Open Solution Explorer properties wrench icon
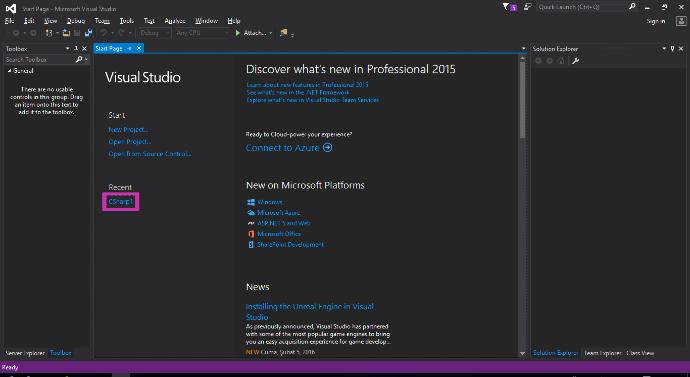Image resolution: width=690 pixels, height=377 pixels. tap(575, 61)
